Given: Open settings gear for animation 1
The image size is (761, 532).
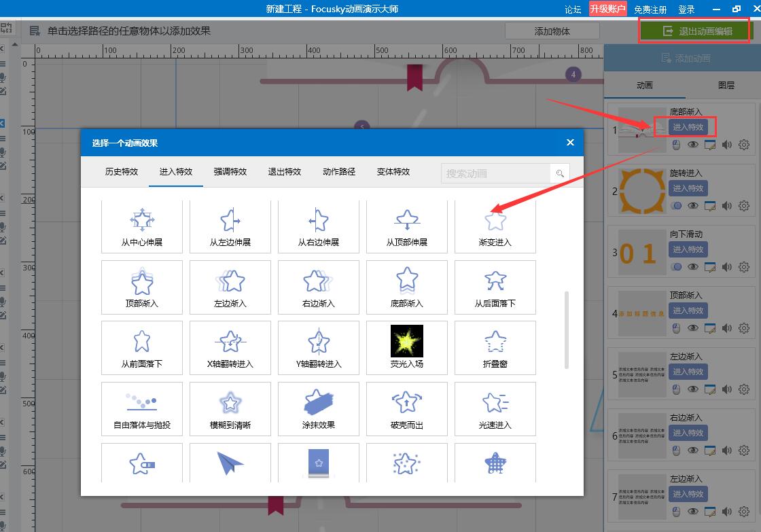Looking at the screenshot, I should 743,145.
